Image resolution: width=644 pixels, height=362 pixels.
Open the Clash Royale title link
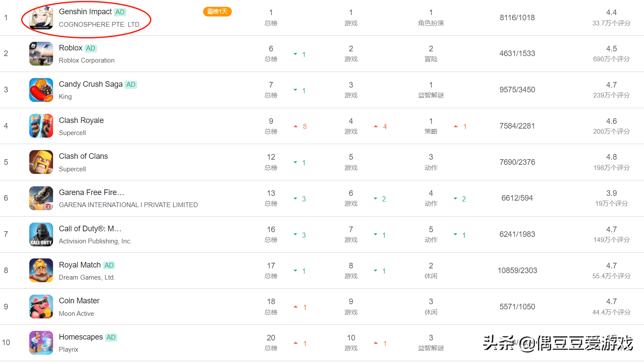(x=81, y=120)
